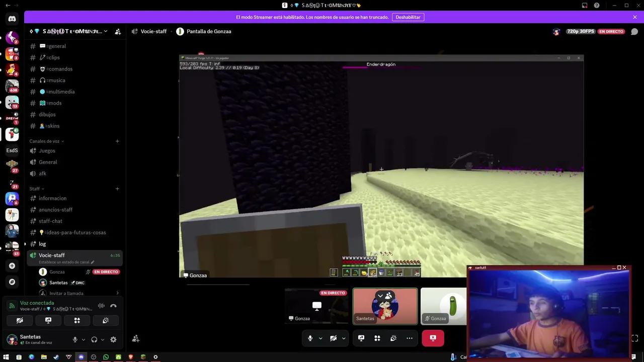Image resolution: width=644 pixels, height=362 pixels.
Task: Click the Deshabilitar streamer mode button
Action: [x=408, y=17]
